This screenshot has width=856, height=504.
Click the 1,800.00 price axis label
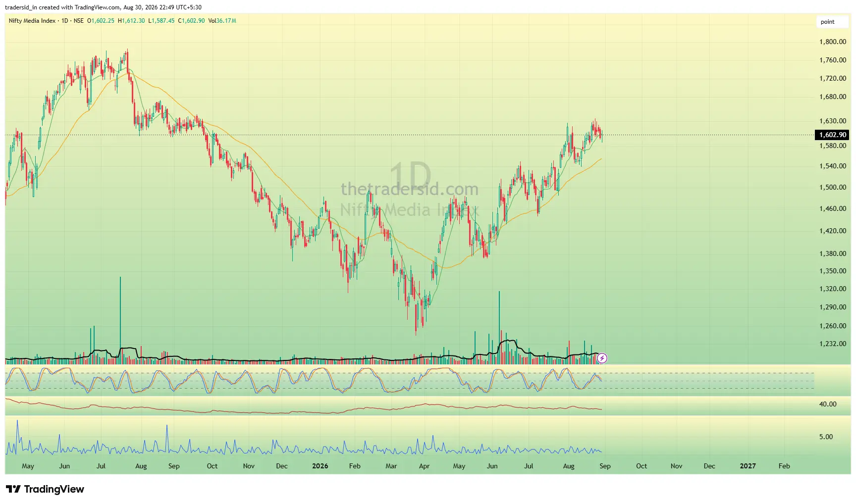833,42
